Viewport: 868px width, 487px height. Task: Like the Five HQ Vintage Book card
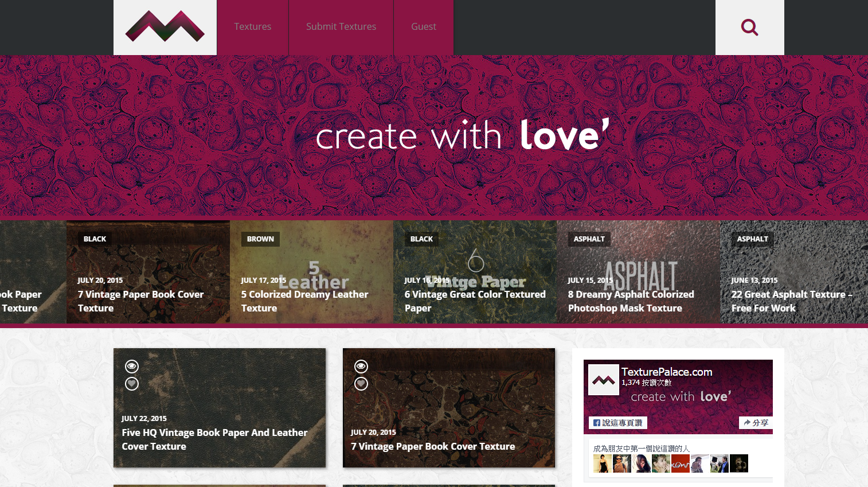(x=132, y=384)
